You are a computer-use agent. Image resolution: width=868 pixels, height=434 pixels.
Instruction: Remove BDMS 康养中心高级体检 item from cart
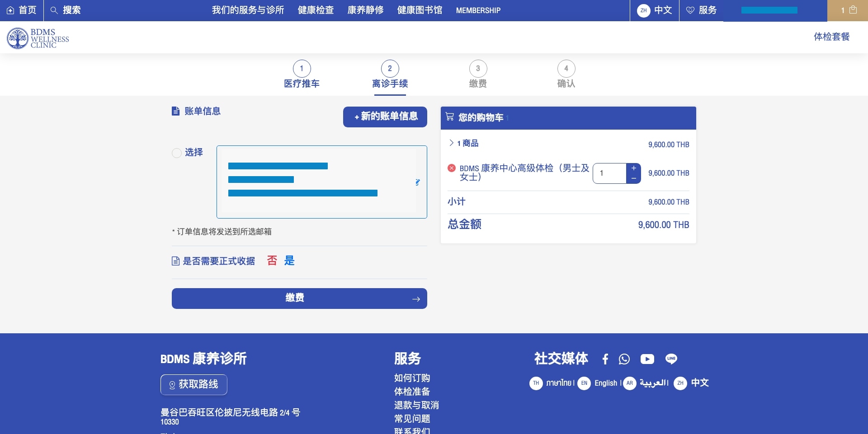[451, 168]
